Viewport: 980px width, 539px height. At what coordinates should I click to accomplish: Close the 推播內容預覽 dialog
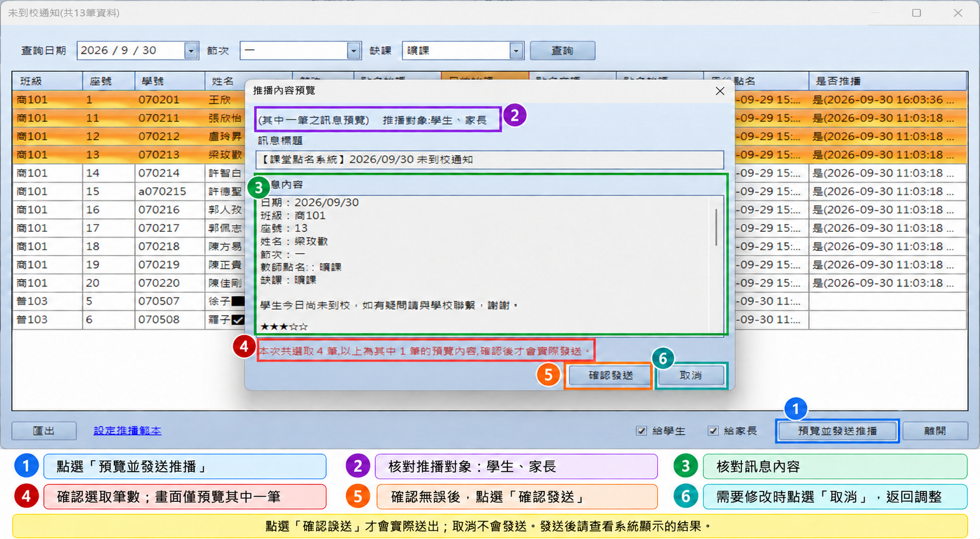pos(720,91)
